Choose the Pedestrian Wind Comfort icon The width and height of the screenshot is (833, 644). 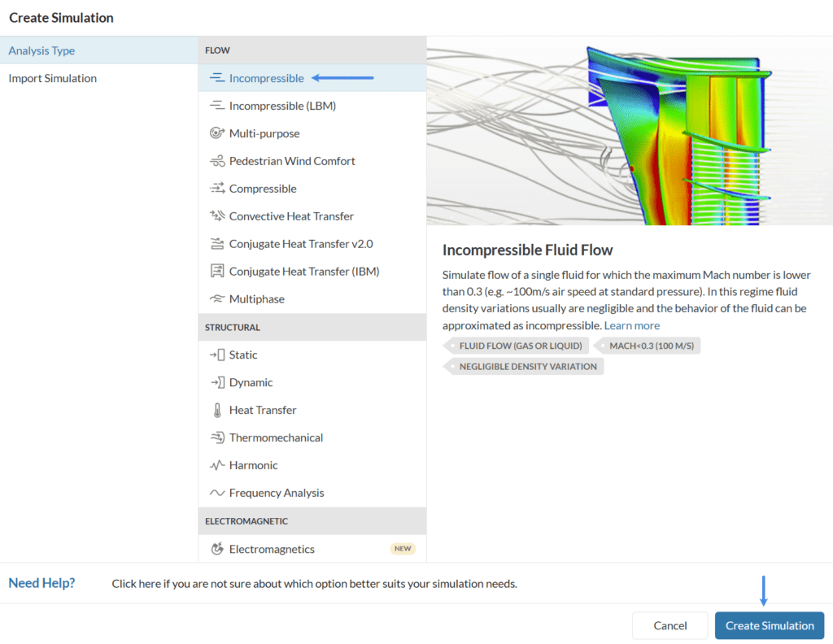[216, 160]
